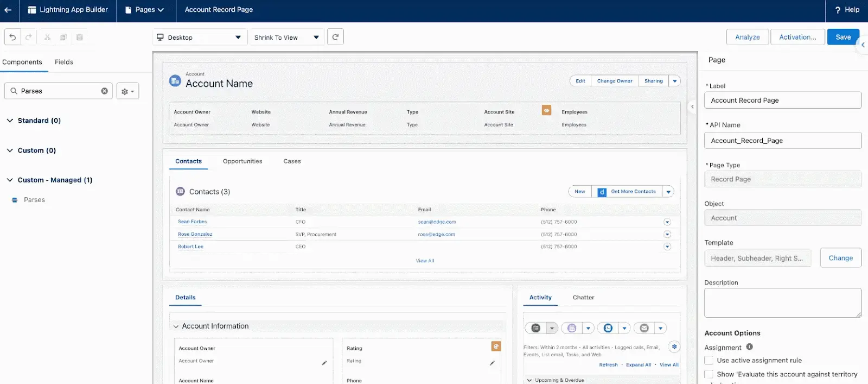The width and height of the screenshot is (868, 384).
Task: Click the Change template button
Action: tap(840, 258)
